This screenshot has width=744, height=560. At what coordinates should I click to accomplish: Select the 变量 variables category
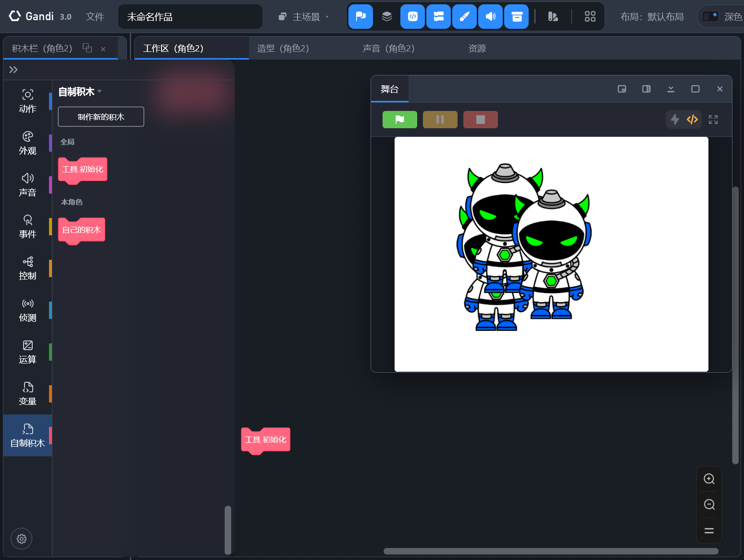point(27,394)
